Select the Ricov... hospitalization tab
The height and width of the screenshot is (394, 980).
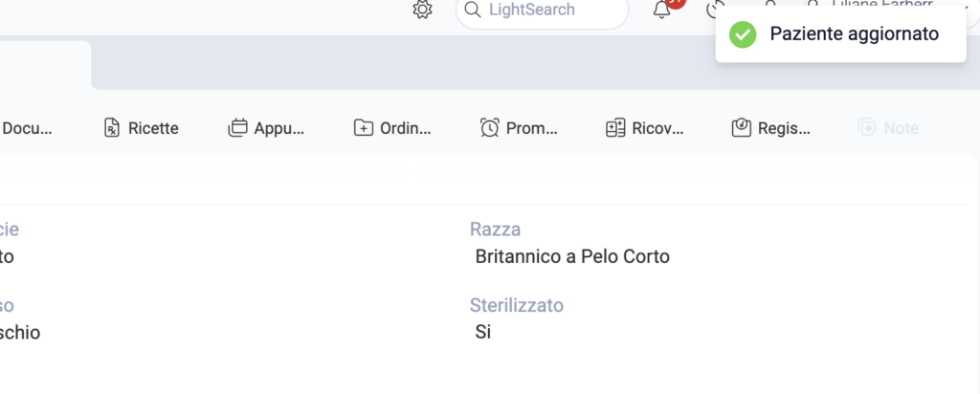645,128
